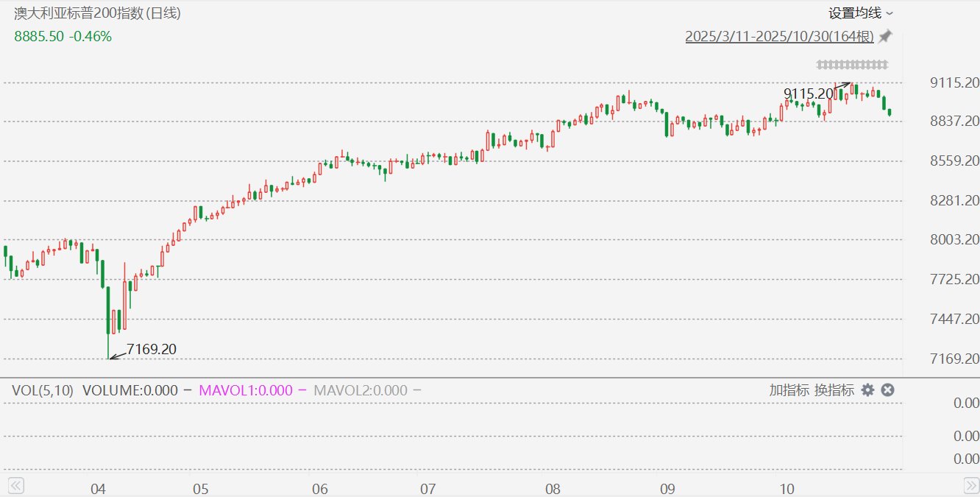This screenshot has height=497, width=980.
Task: Open the 2025/3/11-2025/10/30 date range link
Action: 779,36
